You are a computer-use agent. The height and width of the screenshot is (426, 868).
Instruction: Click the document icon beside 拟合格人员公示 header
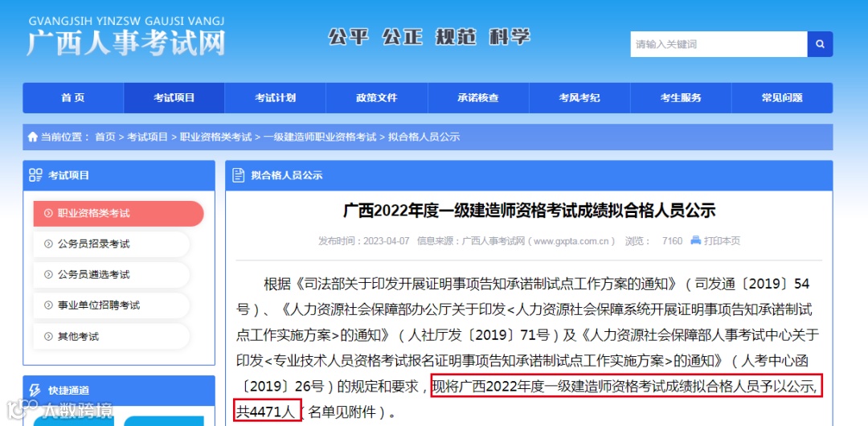coord(238,175)
